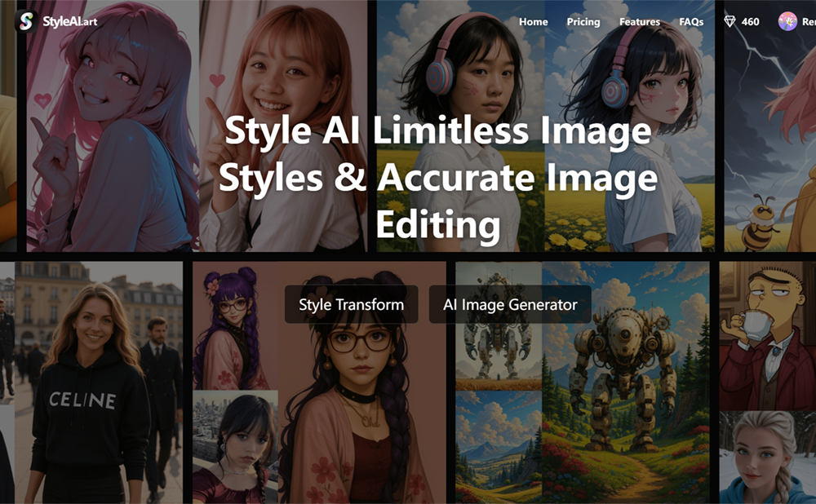Open the small dark-haired girl city thumbnail

pos(235,447)
